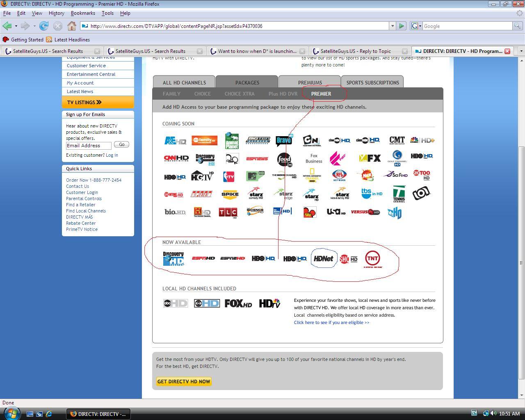Open the Bookmarks menu
This screenshot has width=525, height=420.
(83, 13)
